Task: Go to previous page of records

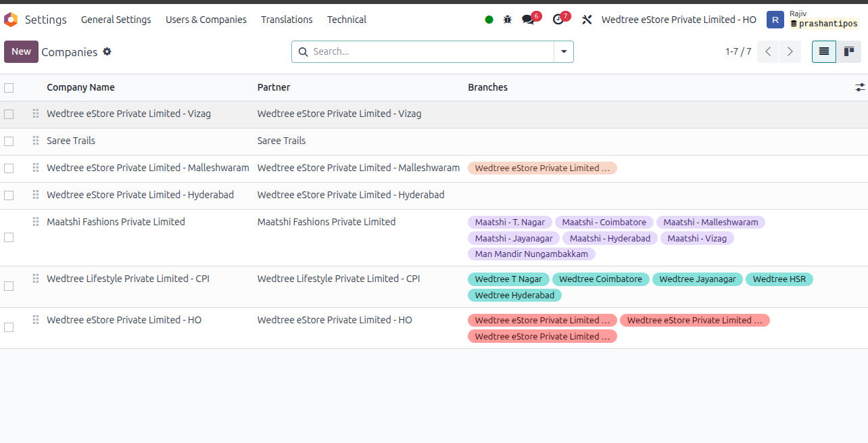Action: [x=768, y=51]
